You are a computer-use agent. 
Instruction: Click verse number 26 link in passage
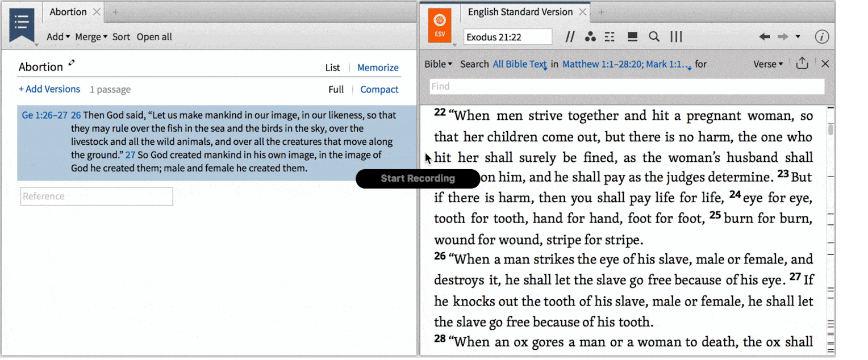(76, 115)
